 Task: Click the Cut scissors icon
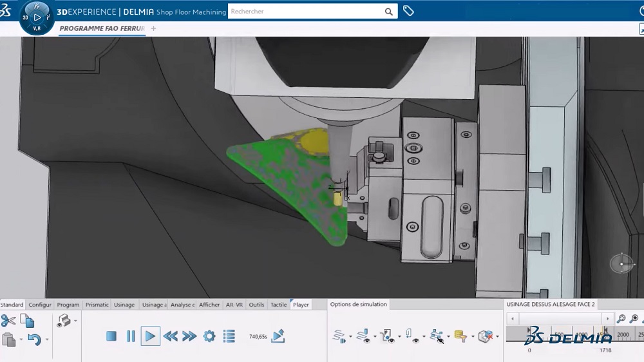[x=8, y=321]
